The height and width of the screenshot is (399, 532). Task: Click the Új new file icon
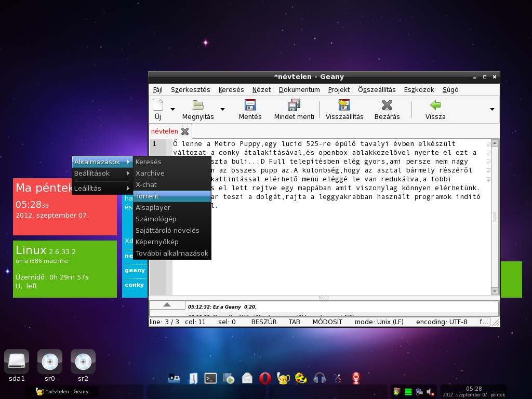point(158,105)
